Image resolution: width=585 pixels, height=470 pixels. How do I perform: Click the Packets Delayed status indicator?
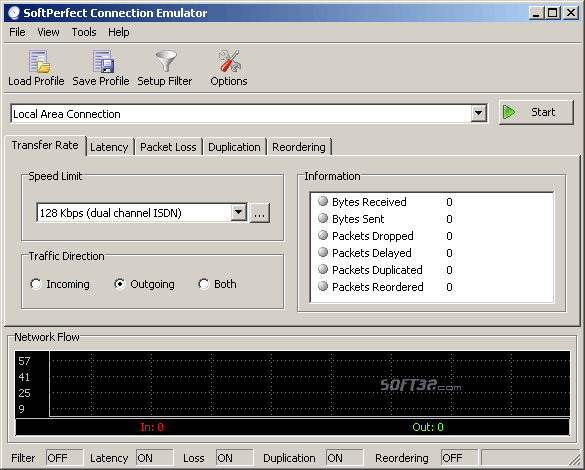[x=323, y=253]
